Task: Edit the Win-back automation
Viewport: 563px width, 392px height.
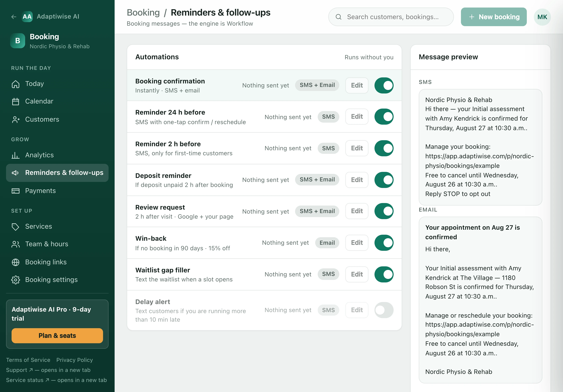Action: pos(357,243)
